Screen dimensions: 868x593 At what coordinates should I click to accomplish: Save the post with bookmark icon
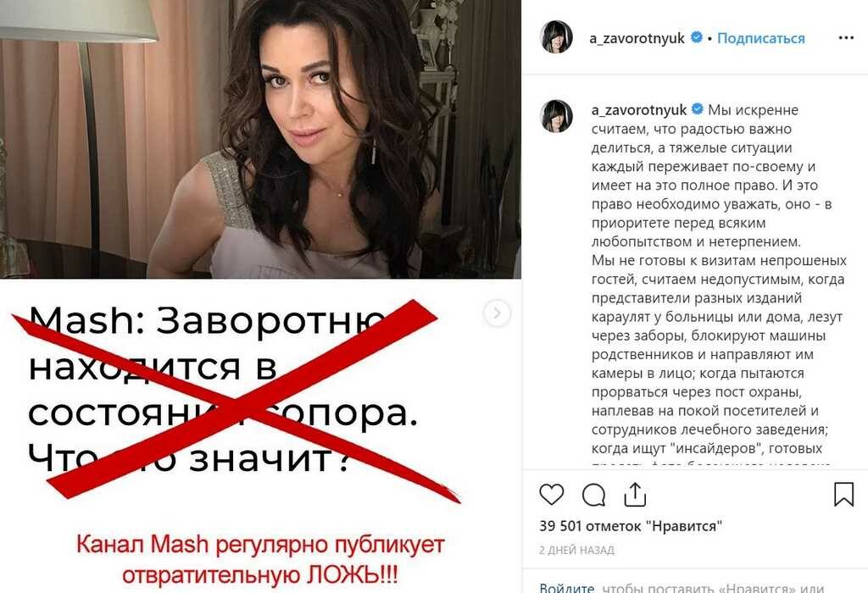click(843, 494)
